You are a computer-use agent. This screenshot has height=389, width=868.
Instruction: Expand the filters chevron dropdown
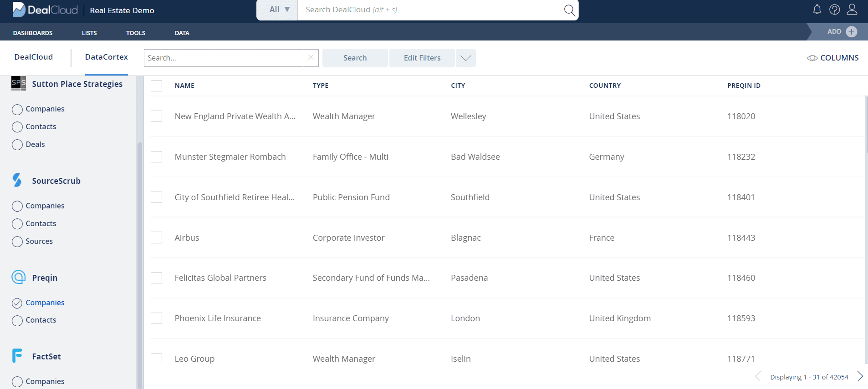click(466, 58)
